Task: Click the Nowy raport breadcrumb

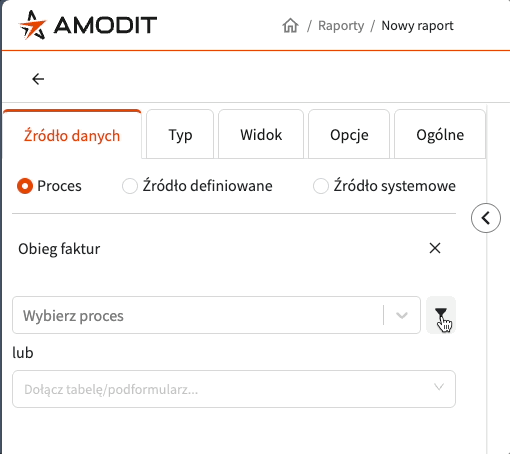Action: [417, 26]
